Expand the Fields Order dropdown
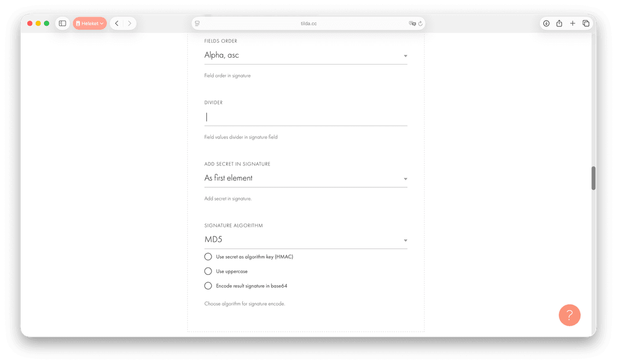 pos(306,55)
